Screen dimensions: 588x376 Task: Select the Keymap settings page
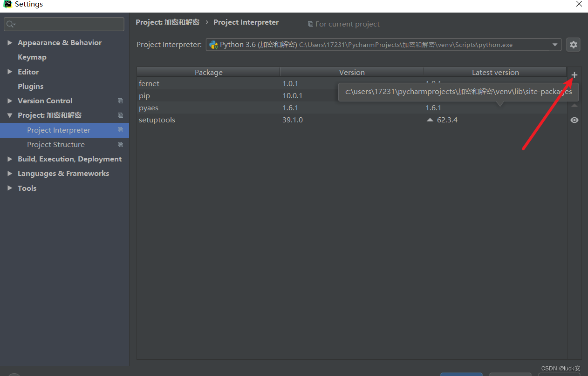32,57
